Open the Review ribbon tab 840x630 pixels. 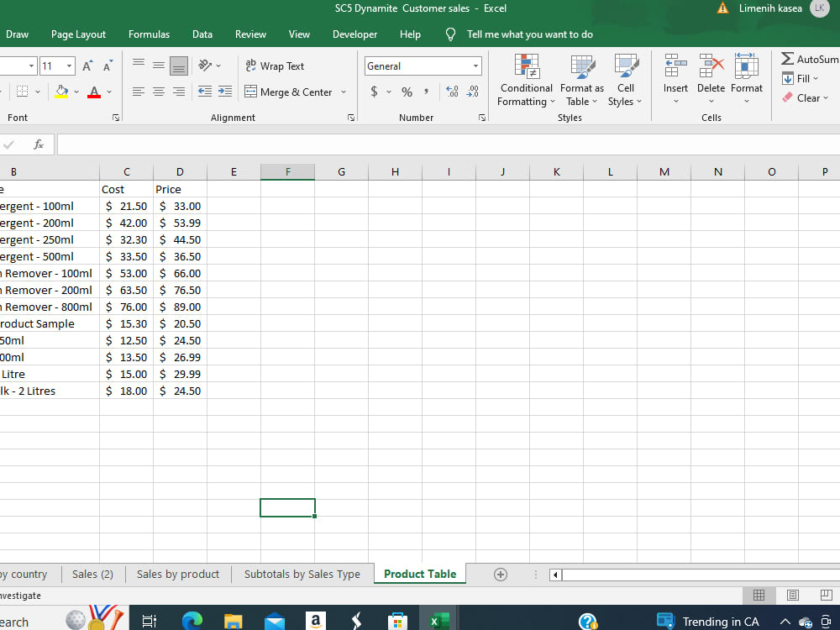pos(250,34)
